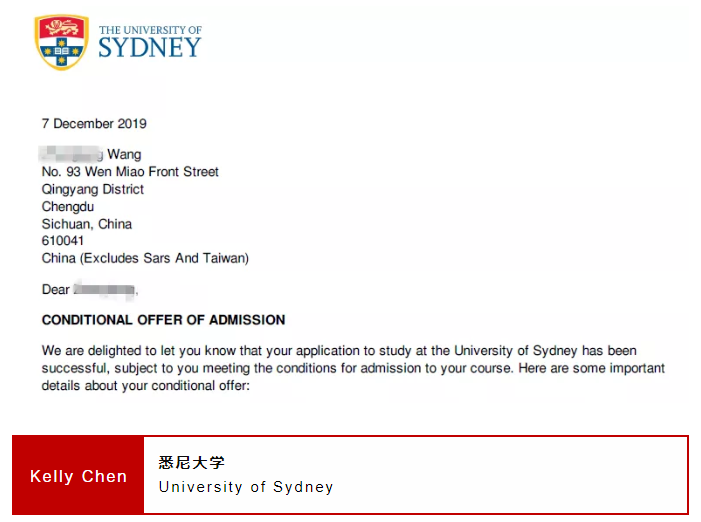The image size is (701, 522).
Task: Click the 'University of Sydney' caption text
Action: pyautogui.click(x=246, y=487)
